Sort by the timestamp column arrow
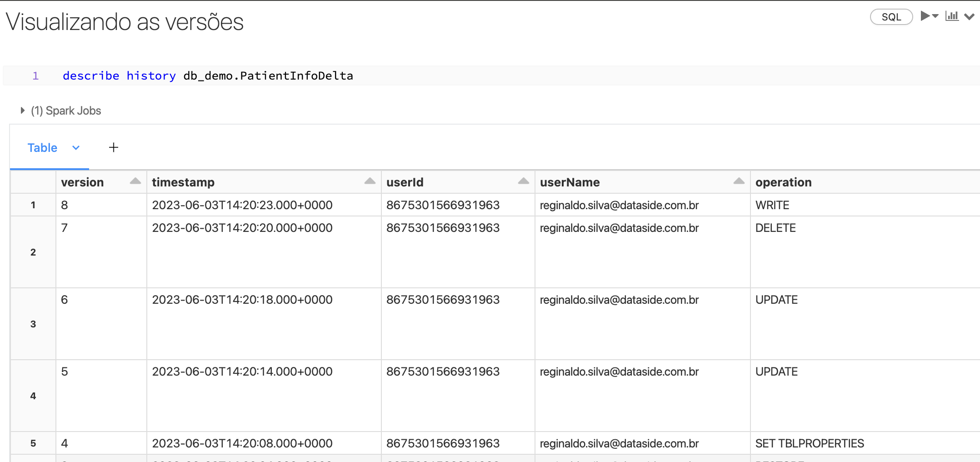The image size is (980, 462). click(370, 181)
